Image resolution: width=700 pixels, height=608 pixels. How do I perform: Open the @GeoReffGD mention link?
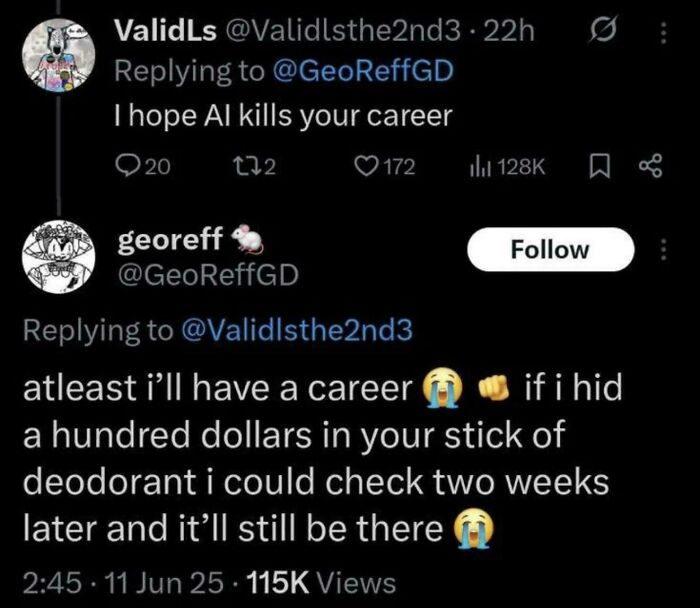tap(362, 72)
